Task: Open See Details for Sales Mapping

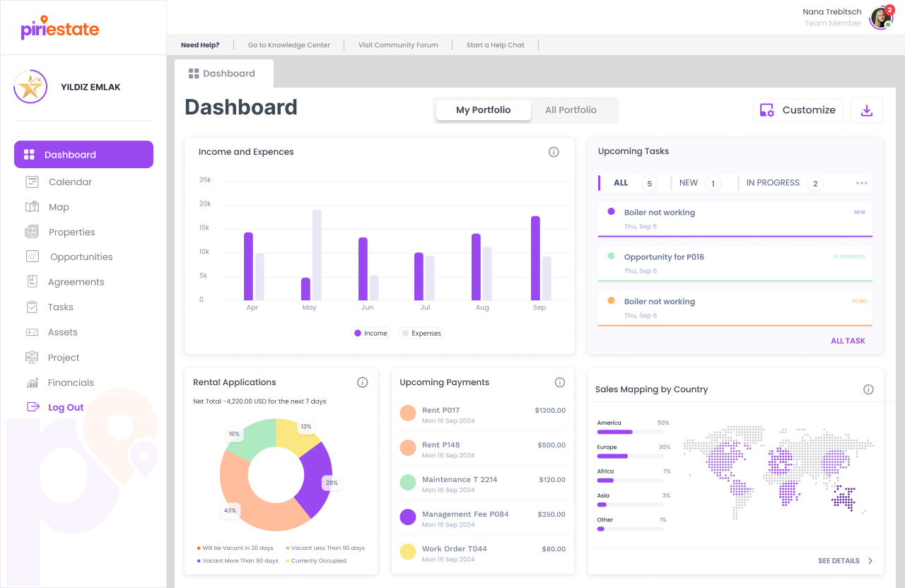Action: tap(840, 560)
